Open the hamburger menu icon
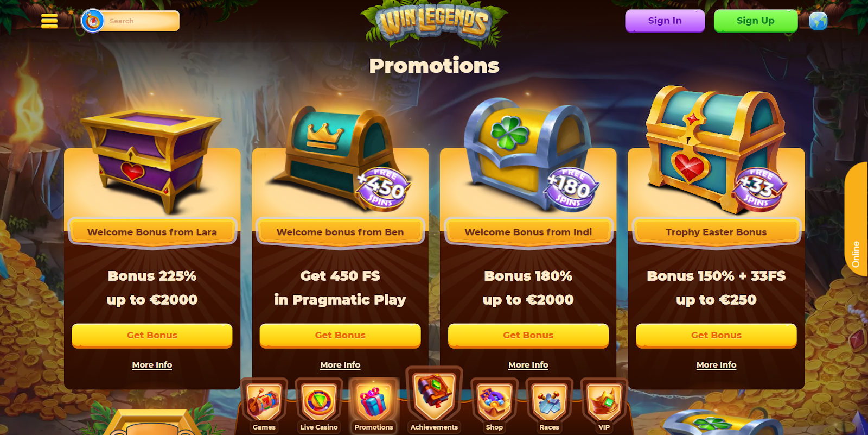This screenshot has width=868, height=435. [x=49, y=21]
